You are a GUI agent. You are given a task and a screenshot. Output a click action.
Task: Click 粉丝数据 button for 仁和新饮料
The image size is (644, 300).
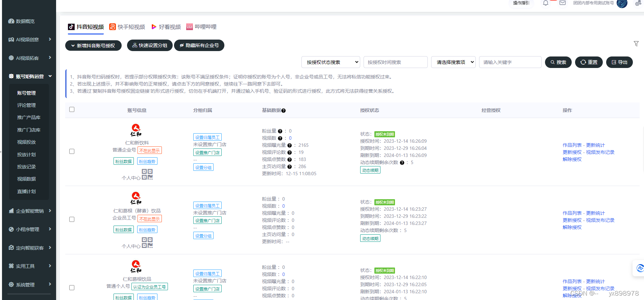point(124,161)
